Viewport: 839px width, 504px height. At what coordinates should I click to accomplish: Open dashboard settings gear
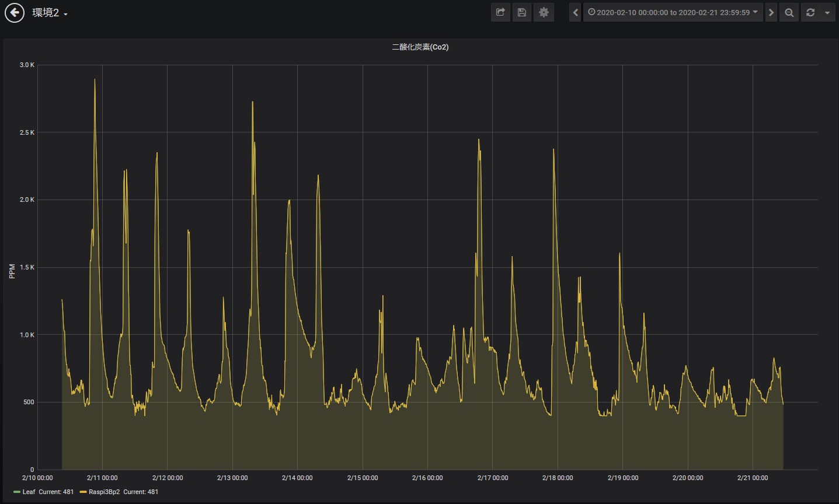point(544,12)
